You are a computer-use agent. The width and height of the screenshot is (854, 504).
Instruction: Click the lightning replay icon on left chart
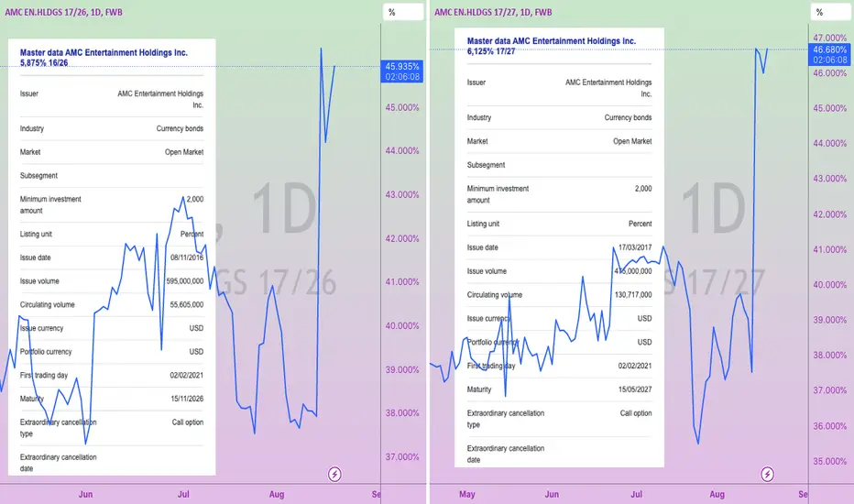pyautogui.click(x=334, y=474)
